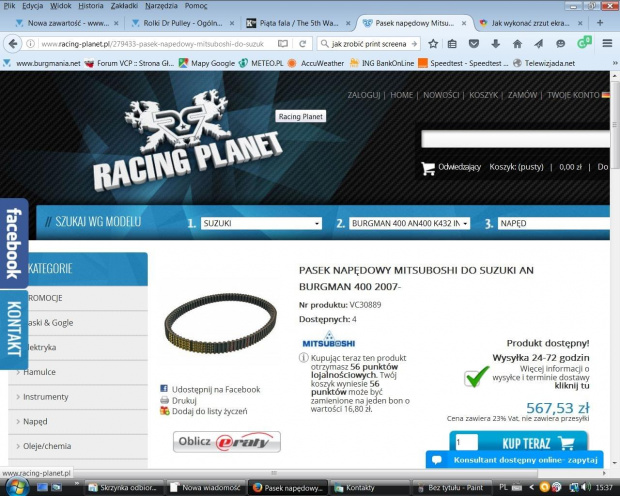Click the shopping cart icon near Odwiedzający
The width and height of the screenshot is (620, 496).
point(428,168)
